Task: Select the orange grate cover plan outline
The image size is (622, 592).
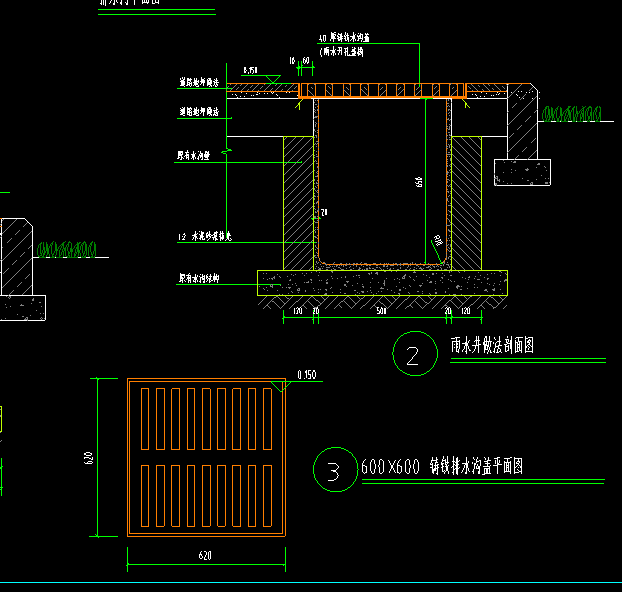Action: pos(206,457)
